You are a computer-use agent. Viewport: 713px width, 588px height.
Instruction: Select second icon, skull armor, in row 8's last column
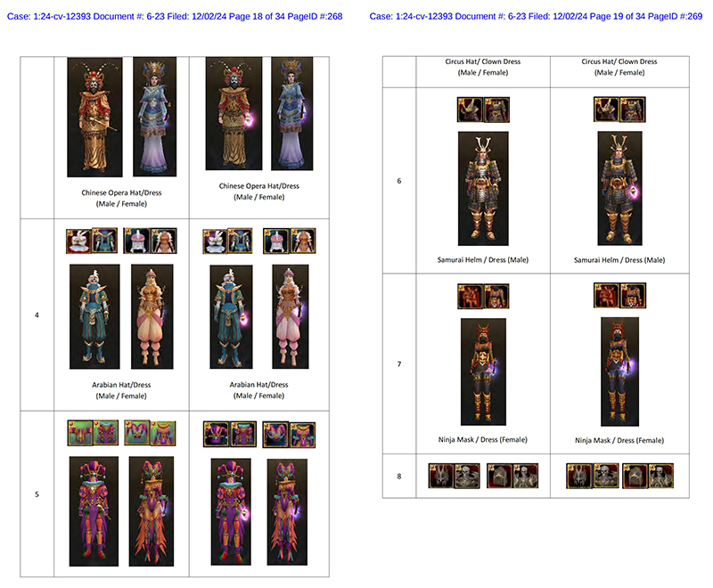(606, 476)
